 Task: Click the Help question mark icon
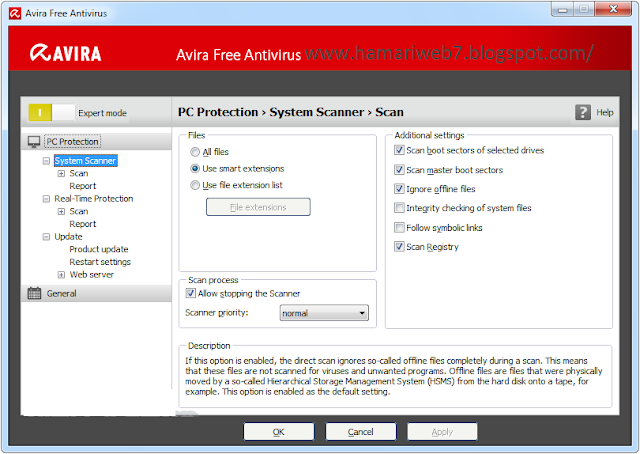pyautogui.click(x=582, y=112)
